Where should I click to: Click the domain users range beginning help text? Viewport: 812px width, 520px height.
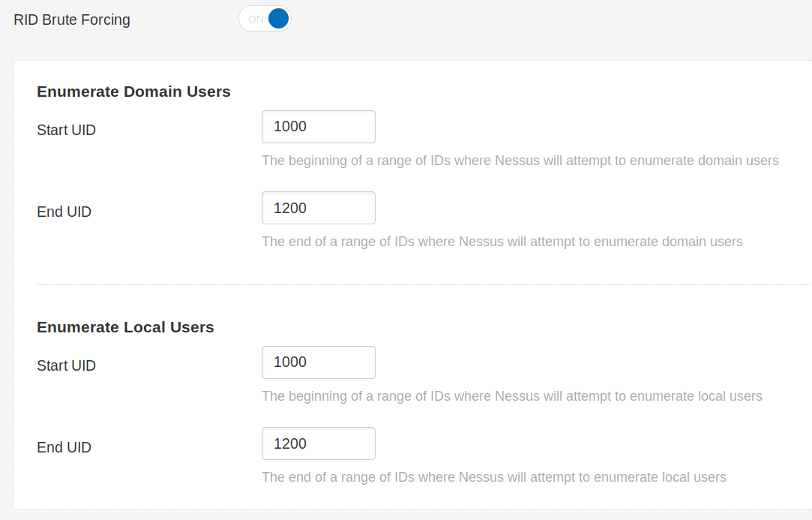pos(520,161)
